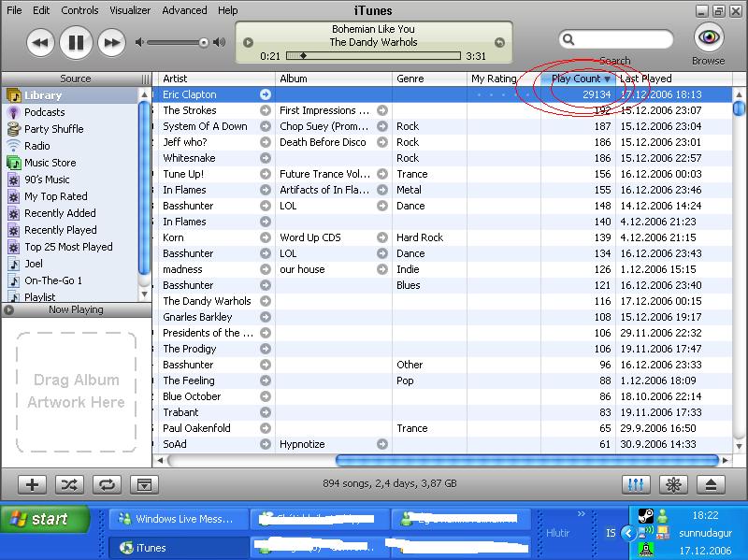Pause the current song
Image resolution: width=748 pixels, height=560 pixels.
tap(76, 43)
